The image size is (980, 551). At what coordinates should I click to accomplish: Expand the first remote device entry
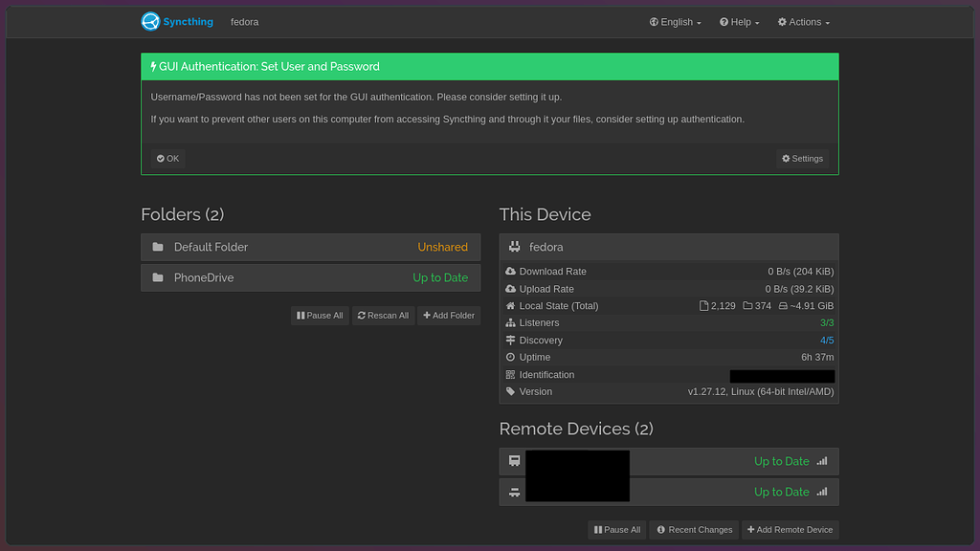point(668,460)
